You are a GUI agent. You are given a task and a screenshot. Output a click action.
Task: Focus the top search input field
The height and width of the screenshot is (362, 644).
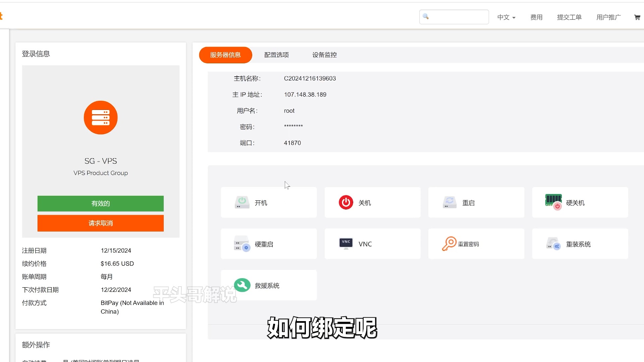point(454,17)
